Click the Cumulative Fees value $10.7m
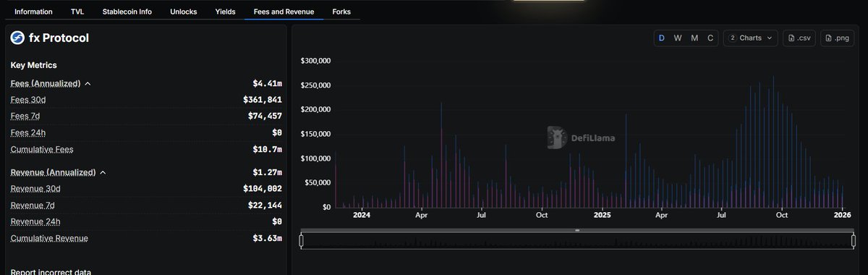 click(268, 149)
